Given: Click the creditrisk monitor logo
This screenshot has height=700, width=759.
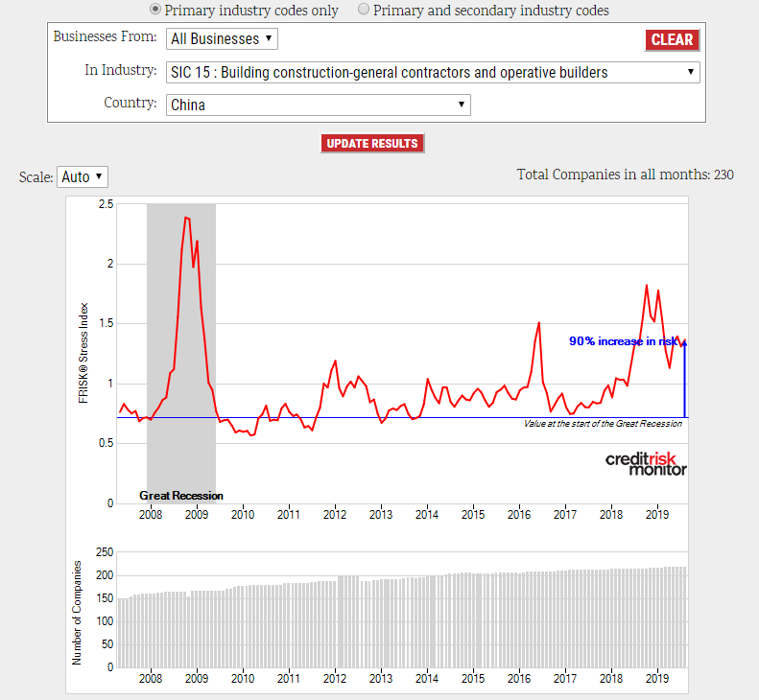Looking at the screenshot, I should click(646, 464).
